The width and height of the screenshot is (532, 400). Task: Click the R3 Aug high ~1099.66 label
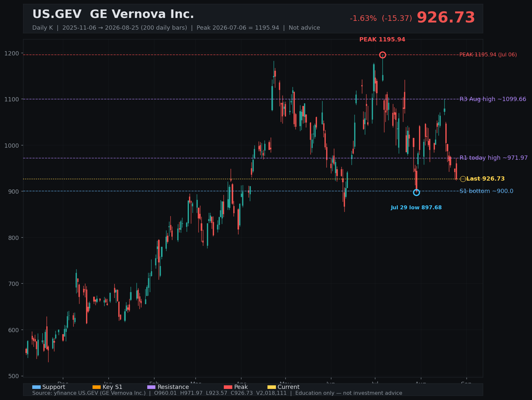pyautogui.click(x=493, y=99)
